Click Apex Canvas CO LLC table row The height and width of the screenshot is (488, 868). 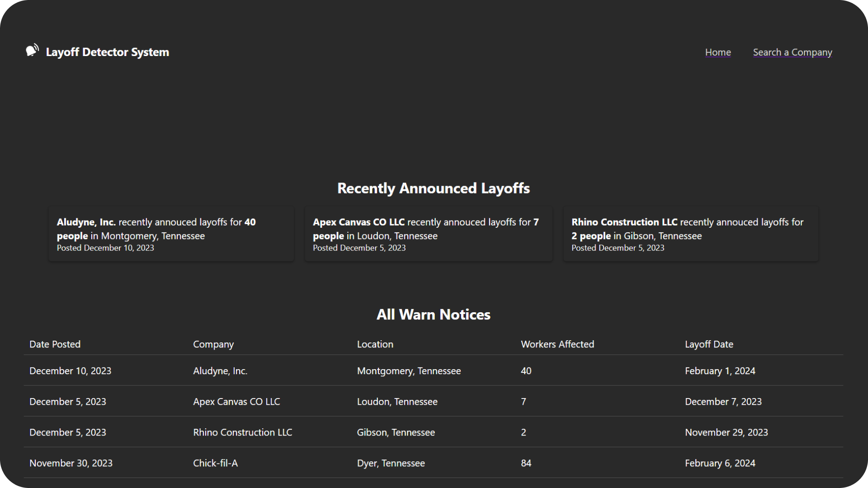click(236, 402)
